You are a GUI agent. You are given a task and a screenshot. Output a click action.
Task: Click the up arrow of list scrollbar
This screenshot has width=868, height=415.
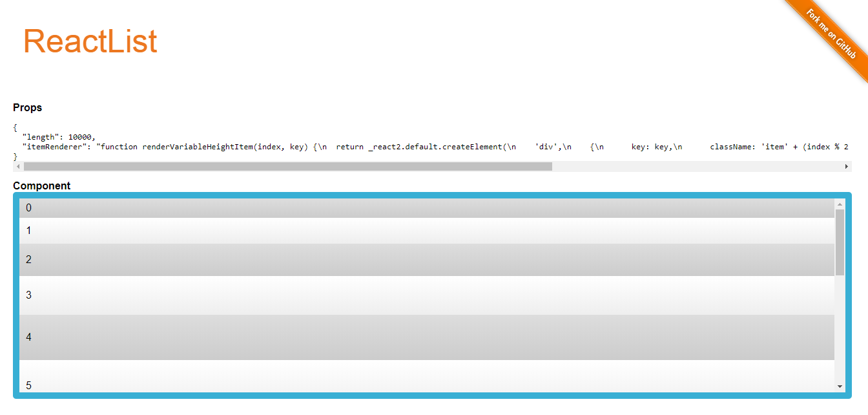point(840,204)
